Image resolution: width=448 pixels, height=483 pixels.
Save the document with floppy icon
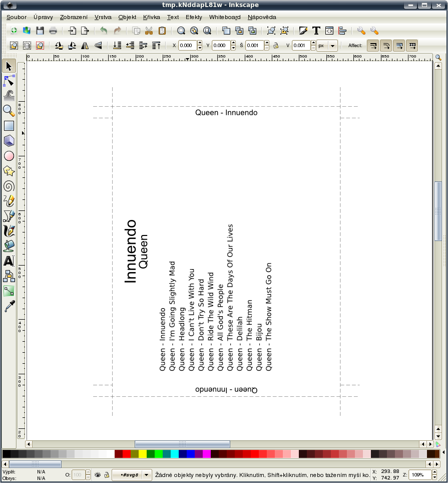[x=40, y=31]
